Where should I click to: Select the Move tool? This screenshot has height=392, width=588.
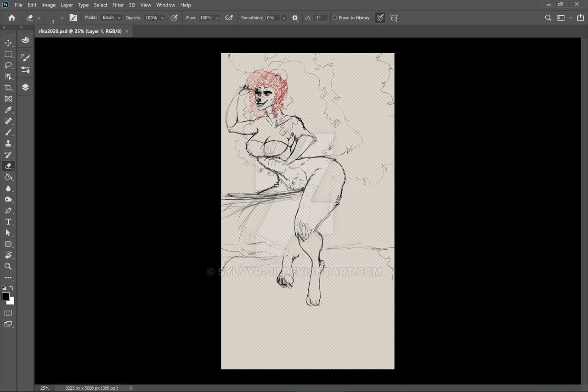[8, 43]
